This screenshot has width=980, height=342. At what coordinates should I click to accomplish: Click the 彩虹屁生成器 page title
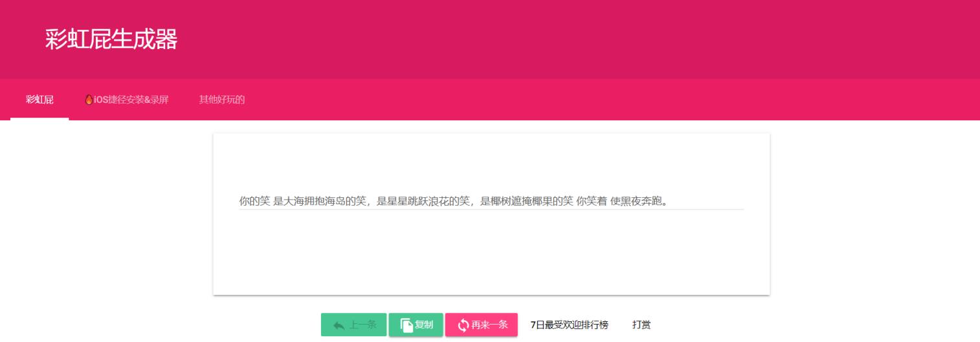111,39
